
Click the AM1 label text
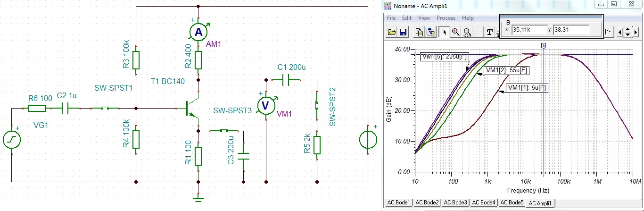(214, 43)
